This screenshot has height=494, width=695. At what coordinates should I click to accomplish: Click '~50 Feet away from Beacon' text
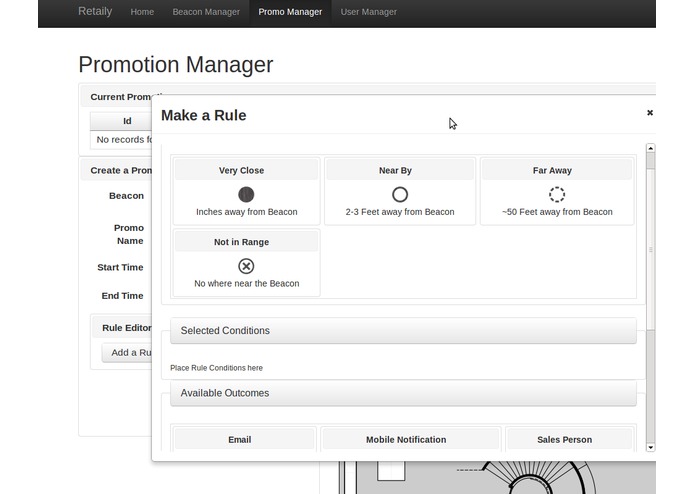(557, 212)
